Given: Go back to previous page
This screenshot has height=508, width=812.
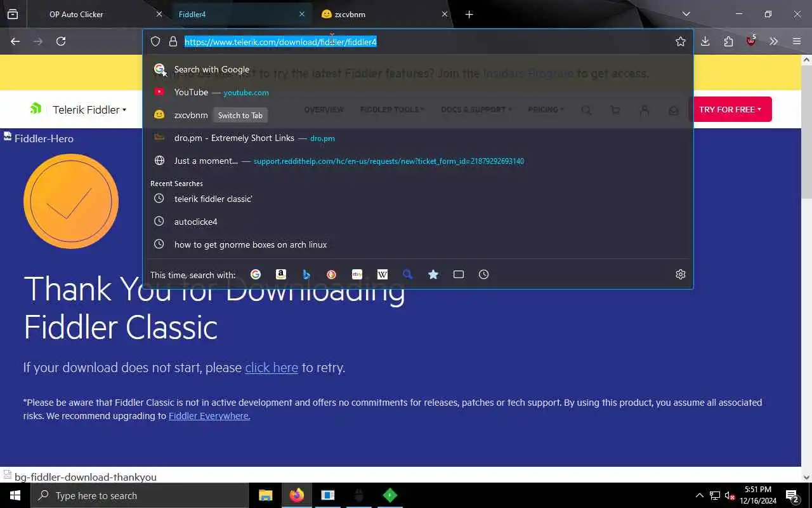Looking at the screenshot, I should 15,41.
